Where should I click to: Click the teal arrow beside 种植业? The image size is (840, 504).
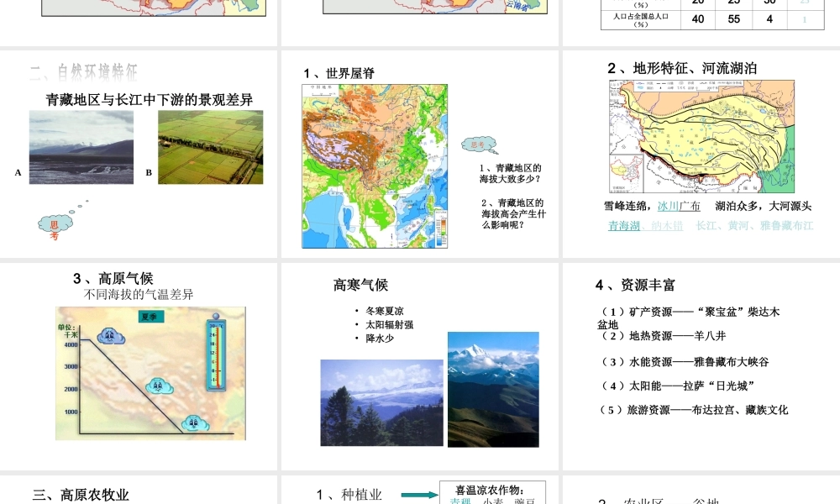point(419,495)
